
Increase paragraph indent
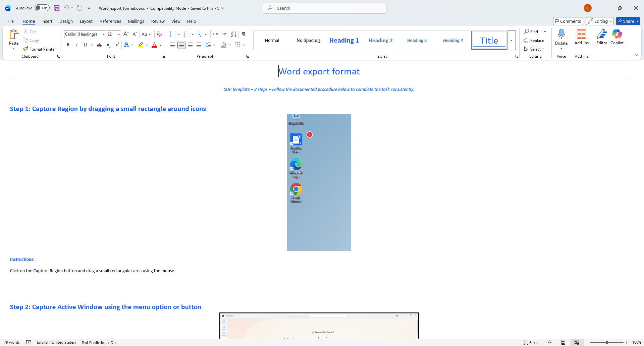(224, 34)
